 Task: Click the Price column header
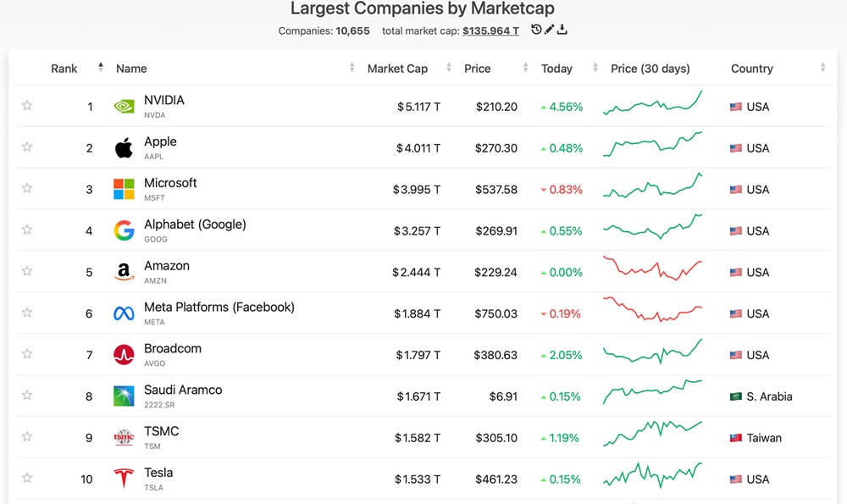pyautogui.click(x=477, y=68)
